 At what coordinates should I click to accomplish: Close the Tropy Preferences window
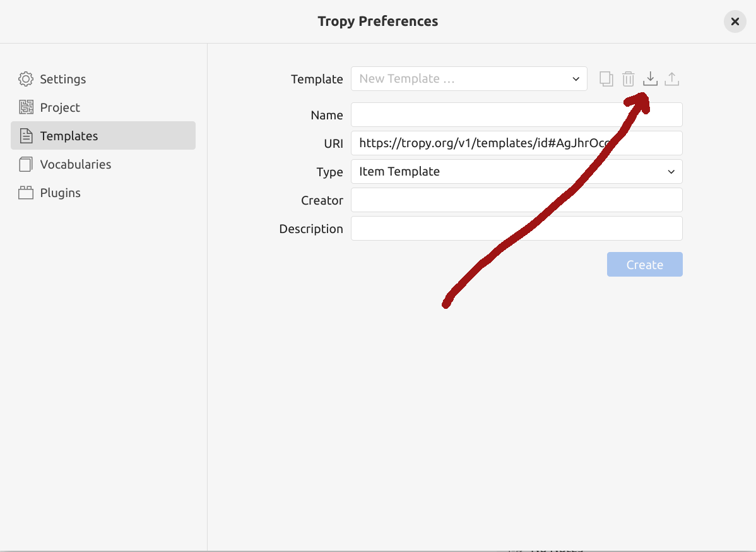735,21
